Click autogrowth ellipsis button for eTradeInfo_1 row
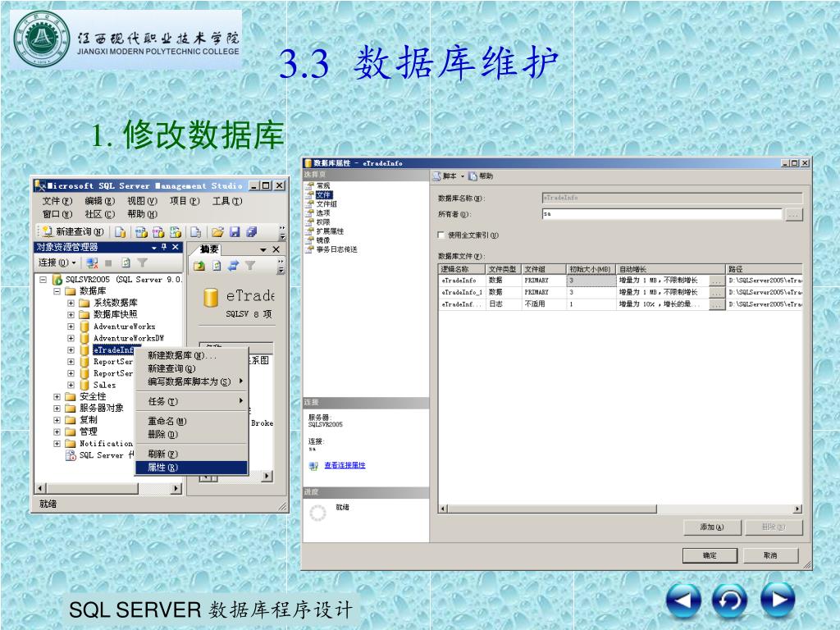 click(x=716, y=293)
